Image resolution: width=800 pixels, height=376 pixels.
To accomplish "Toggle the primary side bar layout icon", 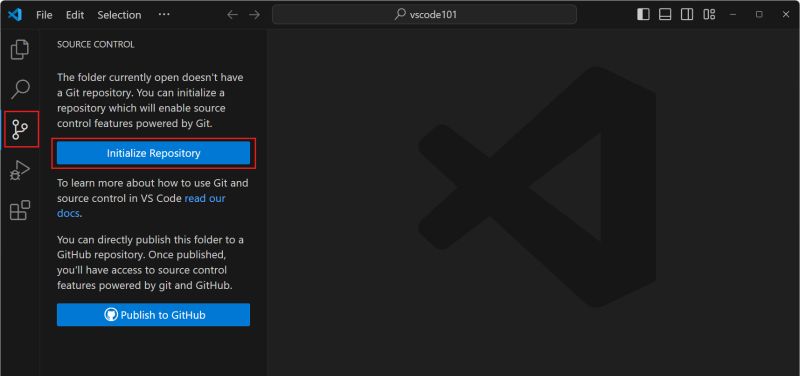I will [643, 14].
